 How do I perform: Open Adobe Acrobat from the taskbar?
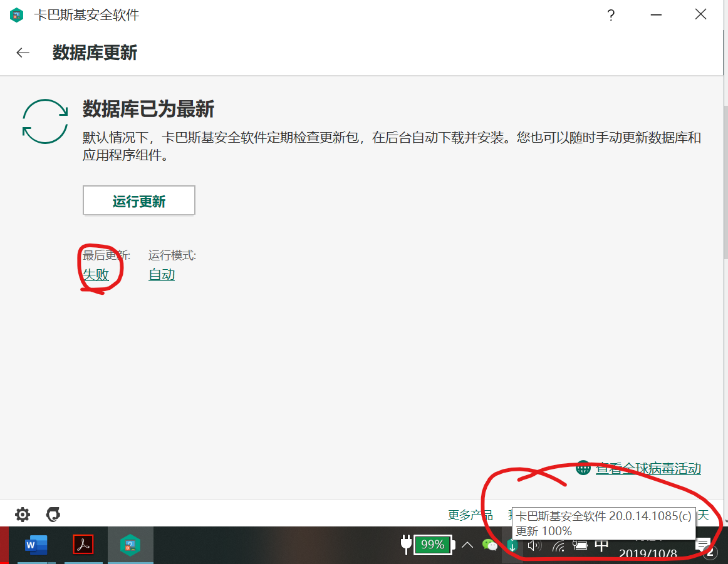83,545
